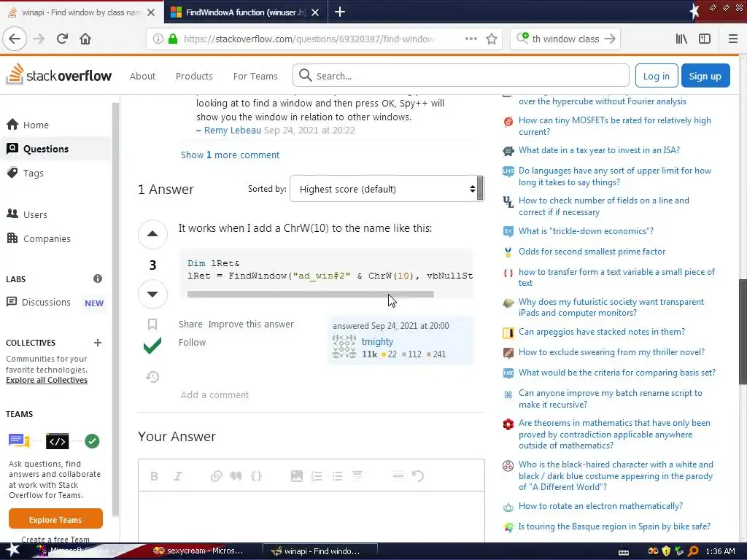Open the Firefox library icon
The image size is (747, 560).
tap(682, 39)
